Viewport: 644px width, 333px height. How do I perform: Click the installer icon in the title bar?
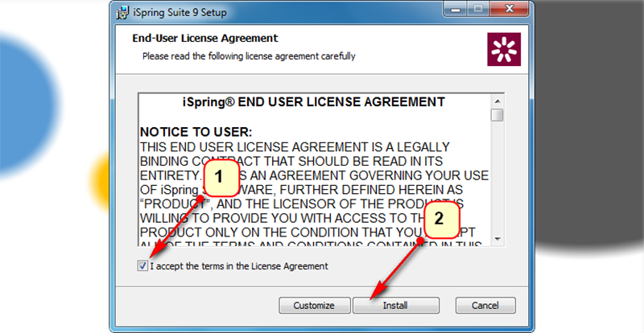pyautogui.click(x=122, y=13)
